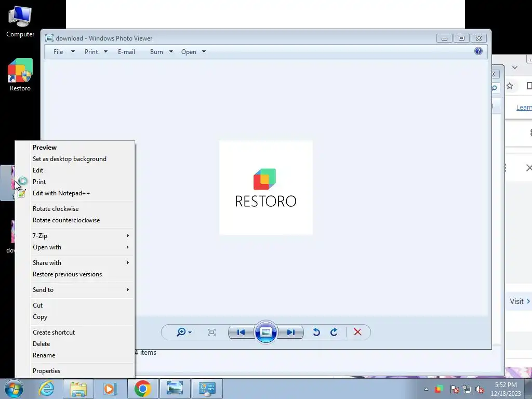Open the Computer desktop icon
The image size is (532, 399).
tap(20, 22)
